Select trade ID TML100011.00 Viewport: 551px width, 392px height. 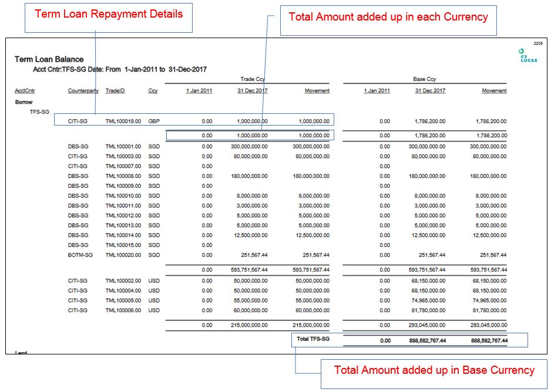click(123, 205)
